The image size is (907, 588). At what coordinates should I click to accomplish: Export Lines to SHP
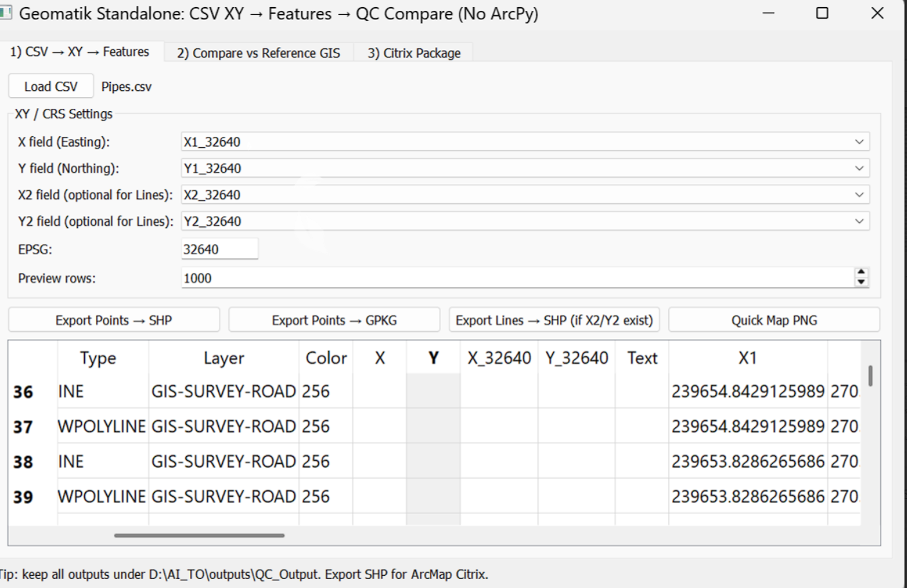point(554,320)
